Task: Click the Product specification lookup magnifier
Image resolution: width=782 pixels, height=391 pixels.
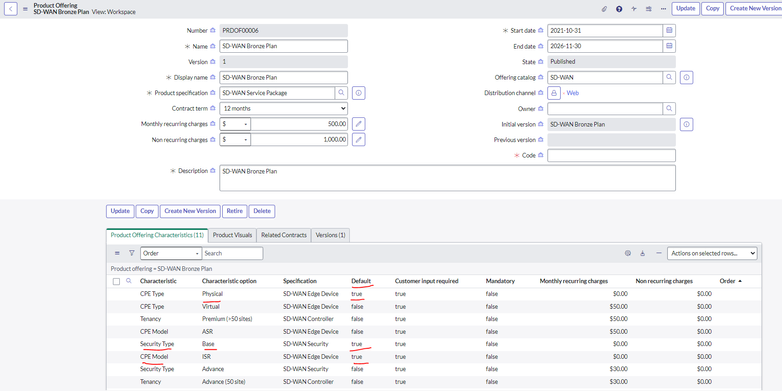Action: pos(341,93)
